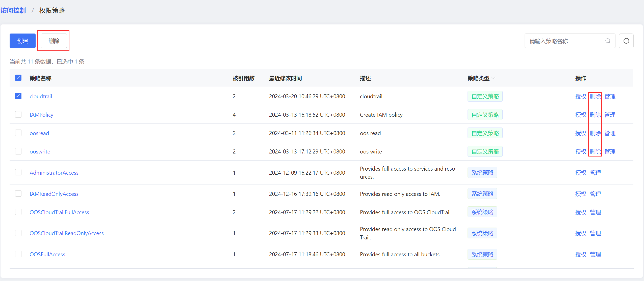Click 自定义策略 tag in IAMPolicy row
The width and height of the screenshot is (644, 281).
[x=485, y=115]
